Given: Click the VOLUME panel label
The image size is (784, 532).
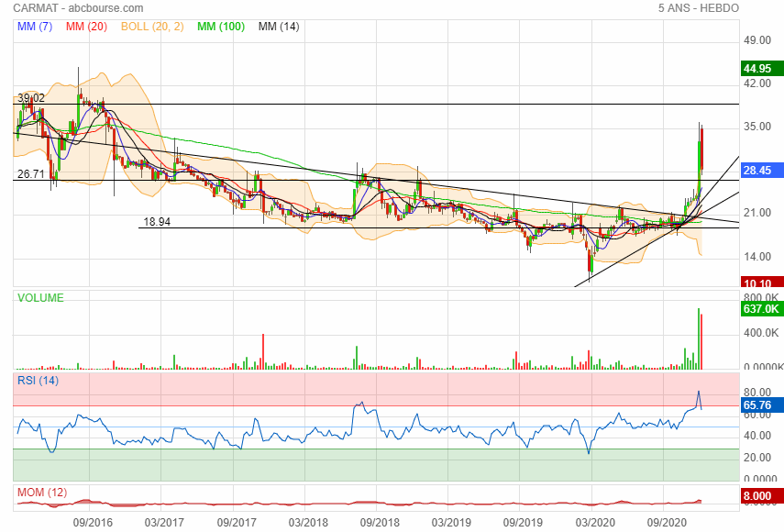Looking at the screenshot, I should 41,298.
